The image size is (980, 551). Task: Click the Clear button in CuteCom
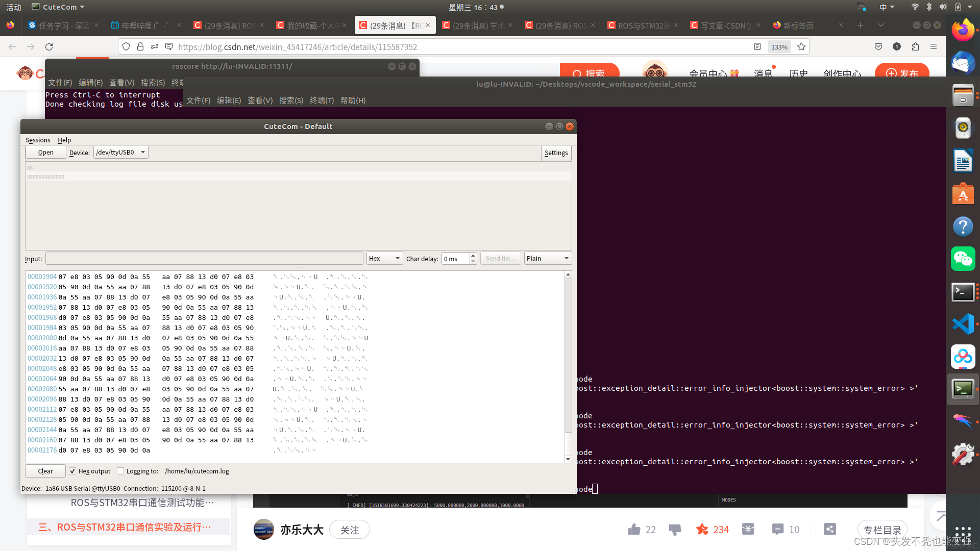coord(45,470)
